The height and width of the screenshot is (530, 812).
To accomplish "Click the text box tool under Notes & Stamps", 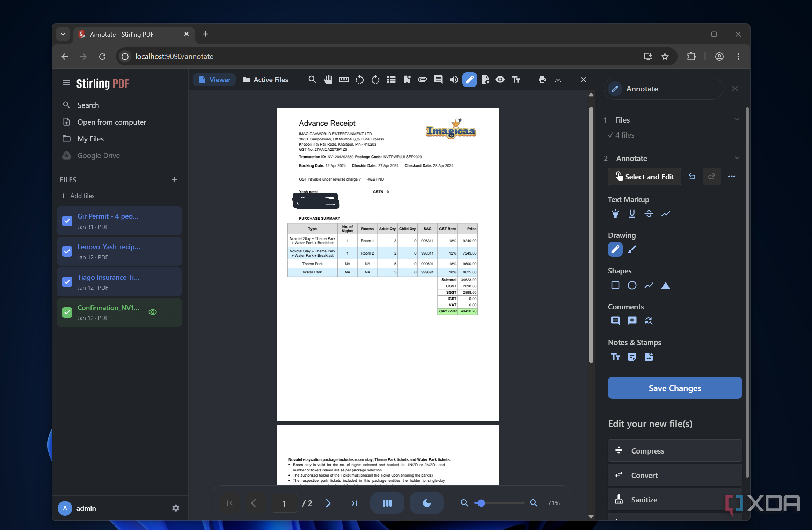I will coord(615,357).
